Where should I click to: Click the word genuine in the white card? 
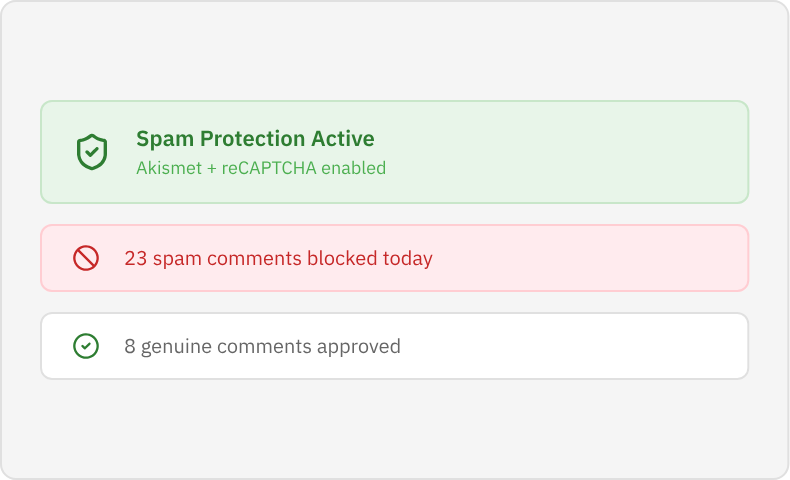[x=175, y=346]
